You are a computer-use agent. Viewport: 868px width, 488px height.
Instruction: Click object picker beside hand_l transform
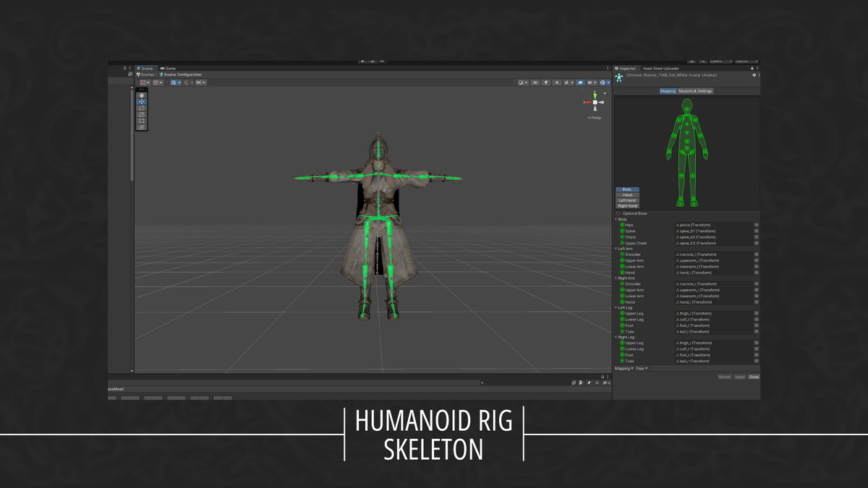tap(757, 273)
